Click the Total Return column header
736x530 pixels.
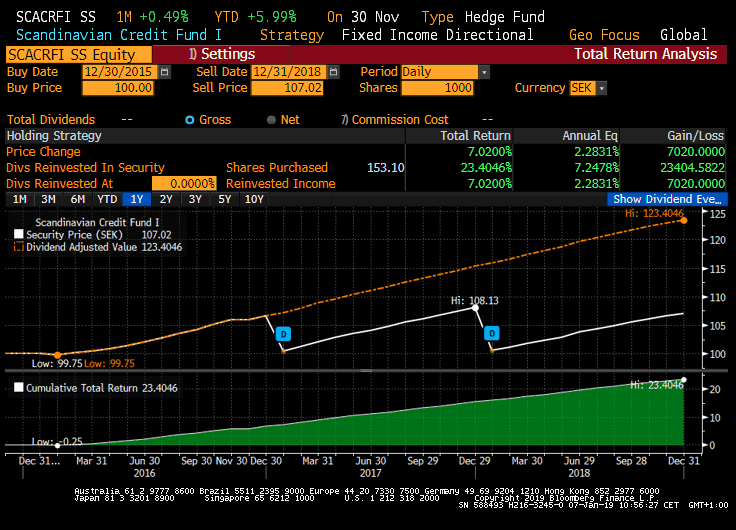[x=475, y=136]
